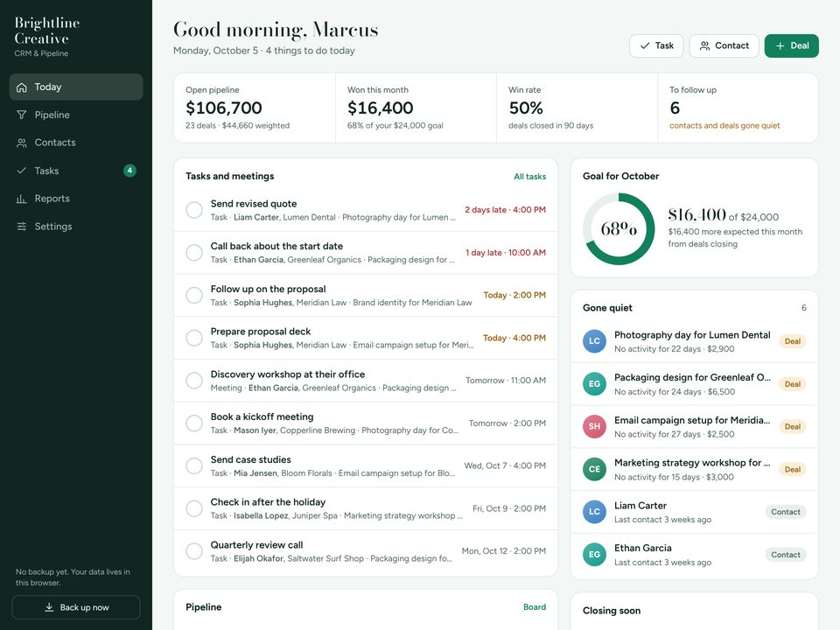
Task: Click the CE avatar in Gone quiet
Action: click(x=594, y=469)
